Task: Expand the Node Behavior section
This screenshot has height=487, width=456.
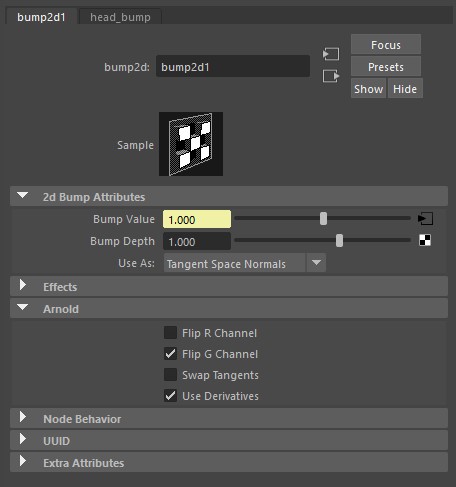Action: coord(229,419)
